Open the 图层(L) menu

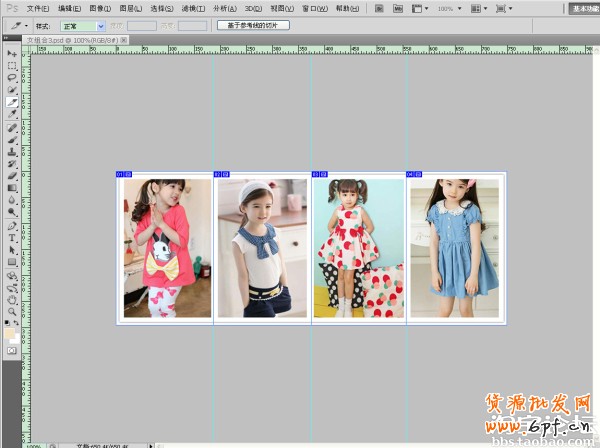tap(130, 8)
